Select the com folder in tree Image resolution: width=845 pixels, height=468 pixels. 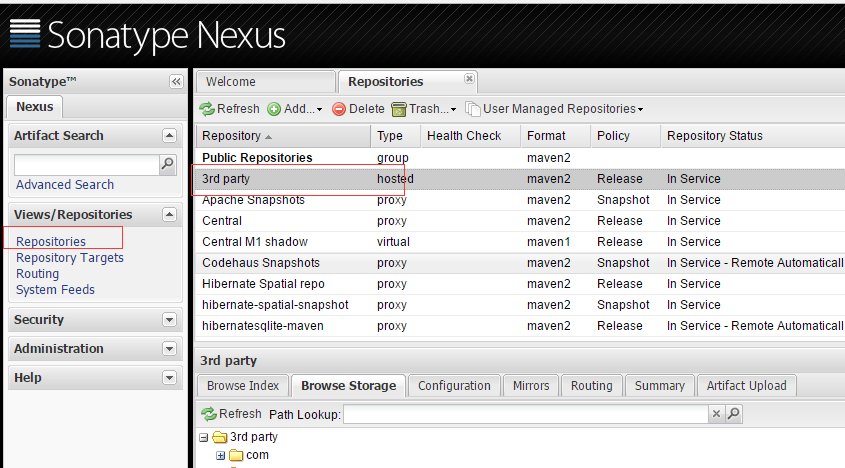pyautogui.click(x=257, y=455)
